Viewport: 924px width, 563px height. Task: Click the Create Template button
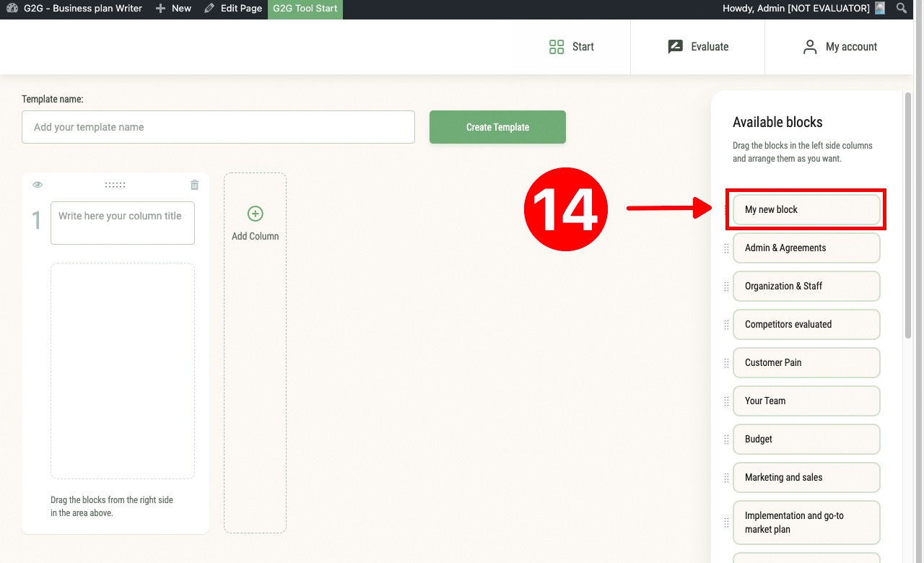497,127
